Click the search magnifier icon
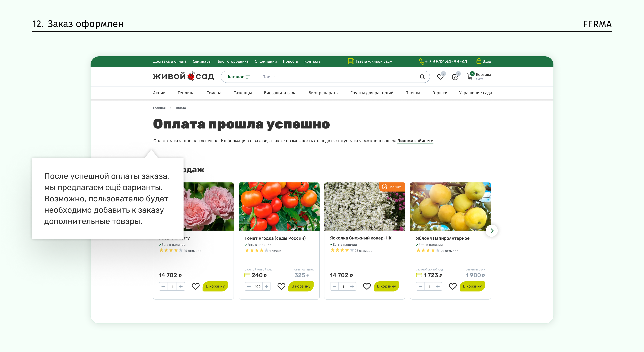Viewport: 644px width, 352px height. click(x=422, y=77)
